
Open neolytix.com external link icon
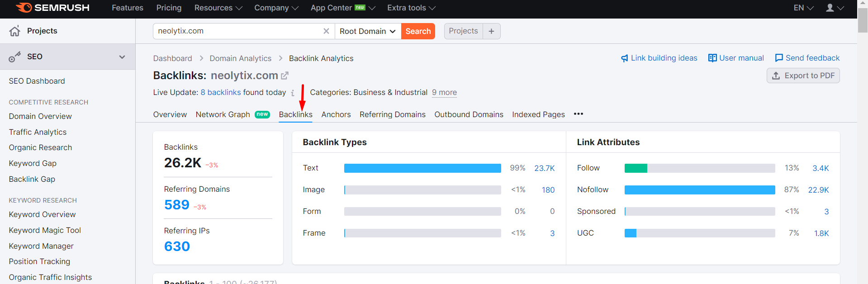click(285, 76)
